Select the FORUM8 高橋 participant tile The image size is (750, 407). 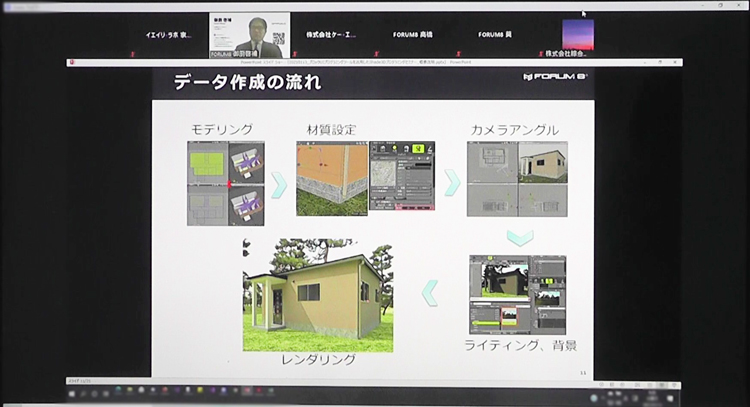[x=413, y=35]
